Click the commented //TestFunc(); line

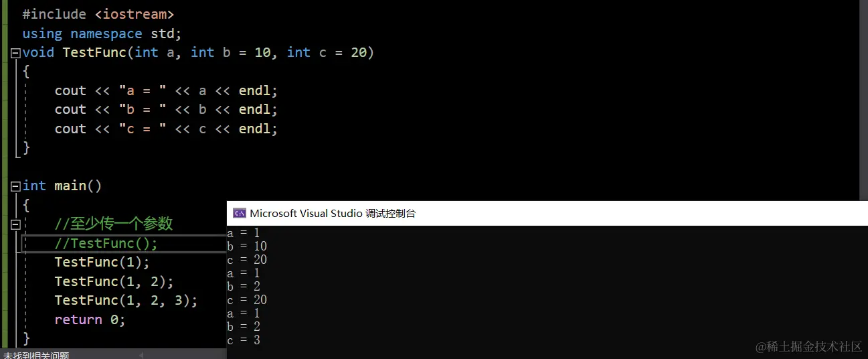point(106,243)
